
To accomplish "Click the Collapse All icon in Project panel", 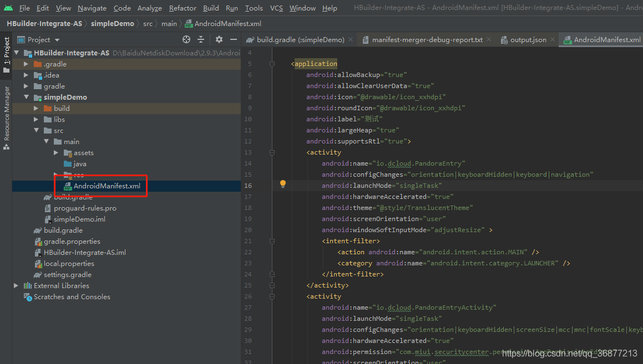I will 201,39.
